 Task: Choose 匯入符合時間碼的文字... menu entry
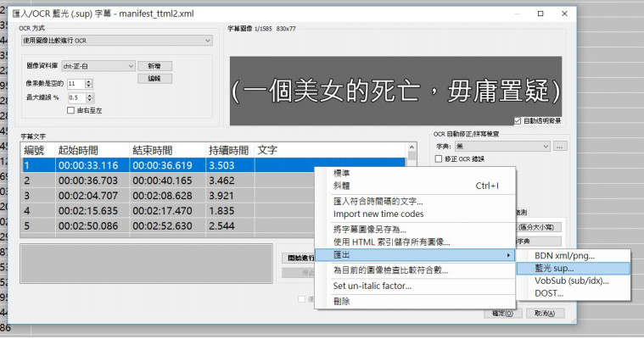click(x=415, y=202)
